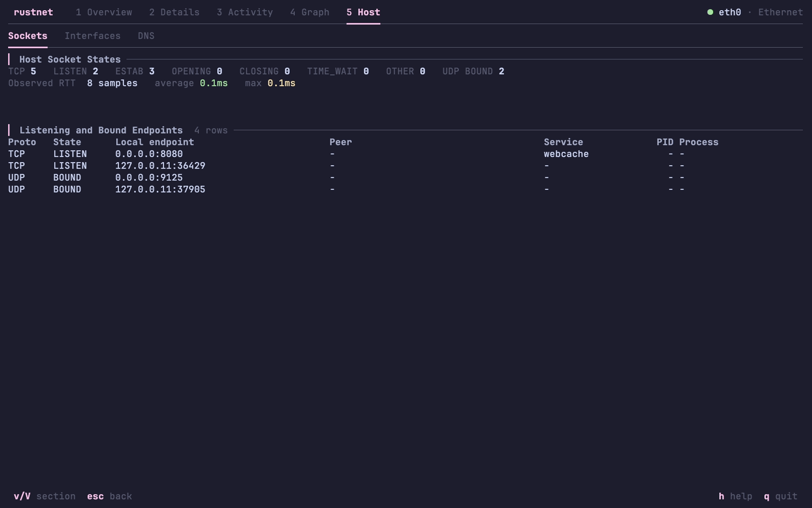Image resolution: width=812 pixels, height=508 pixels.
Task: Open the 1 Overview tab
Action: pos(104,12)
